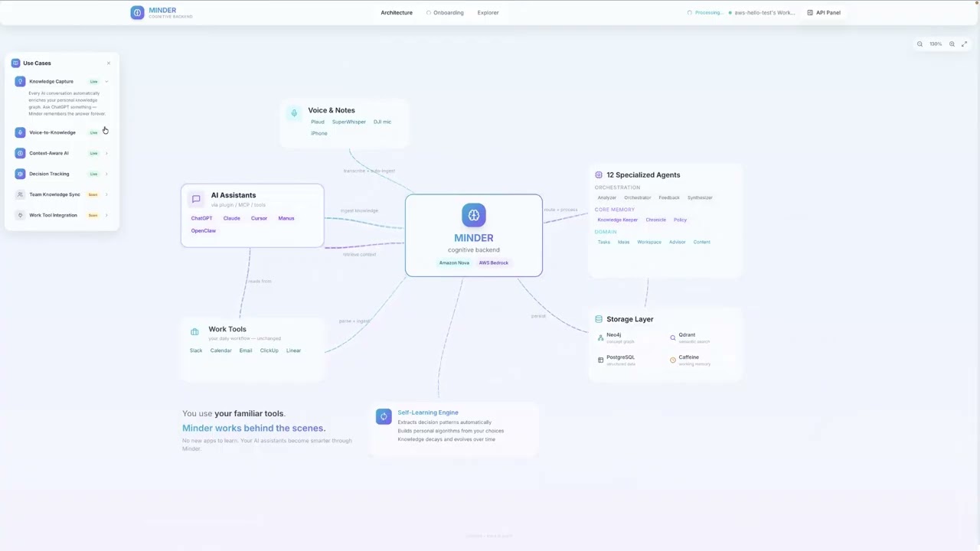Click the PostgreSQL table icon

point(600,360)
